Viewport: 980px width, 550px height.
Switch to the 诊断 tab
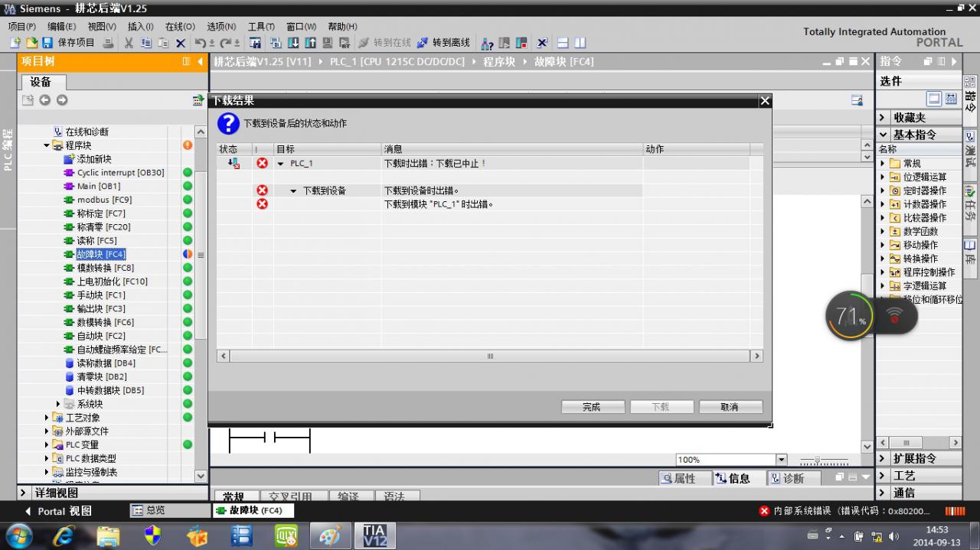pyautogui.click(x=787, y=478)
